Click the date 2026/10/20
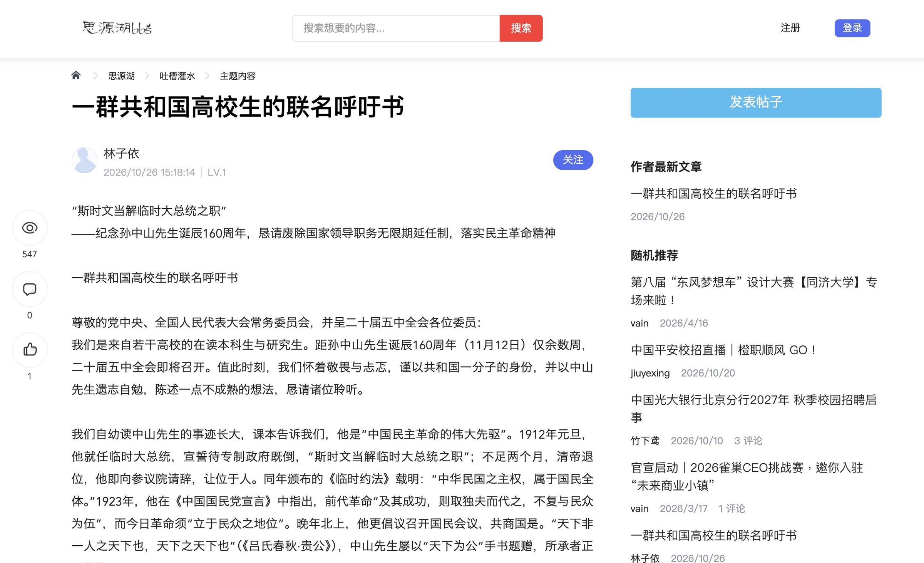Viewport: 924px width, 563px height. (708, 373)
